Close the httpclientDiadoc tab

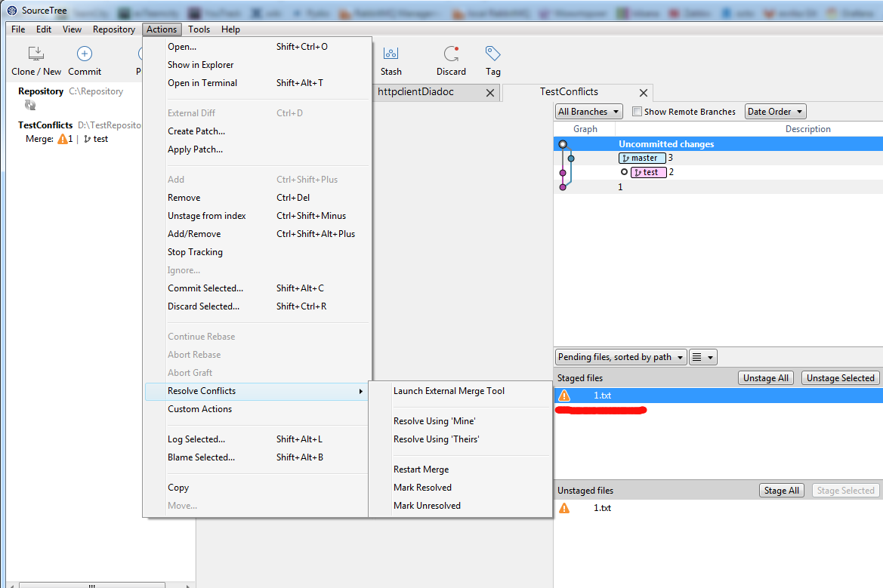point(490,93)
